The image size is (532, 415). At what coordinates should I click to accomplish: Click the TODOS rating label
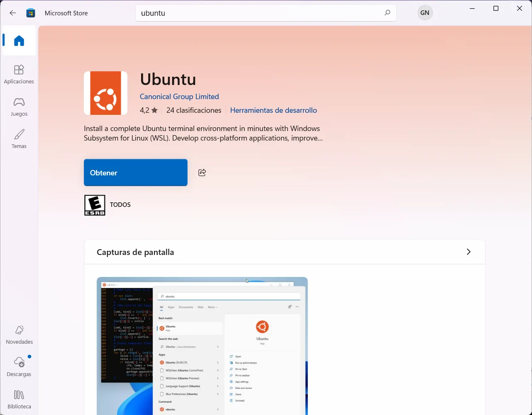120,205
